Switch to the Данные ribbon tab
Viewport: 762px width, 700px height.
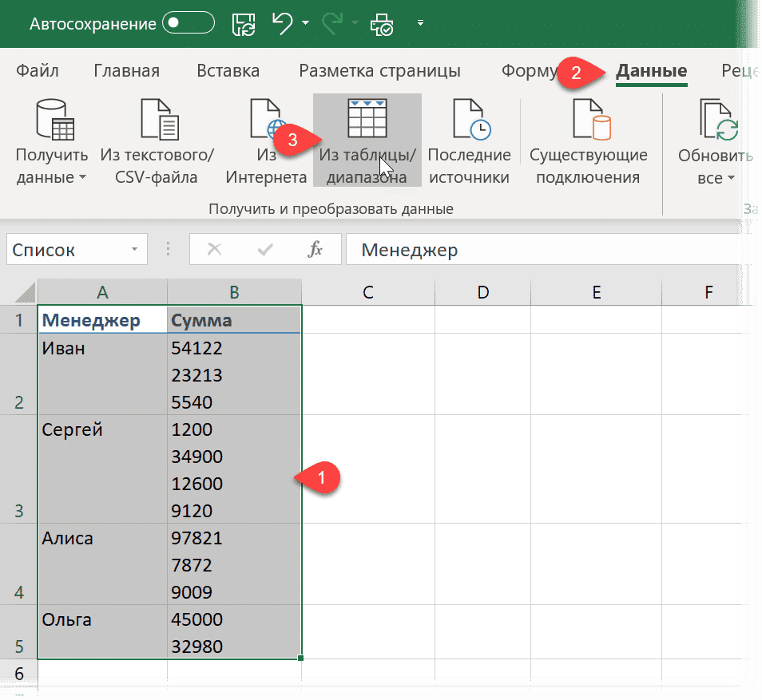click(x=649, y=70)
